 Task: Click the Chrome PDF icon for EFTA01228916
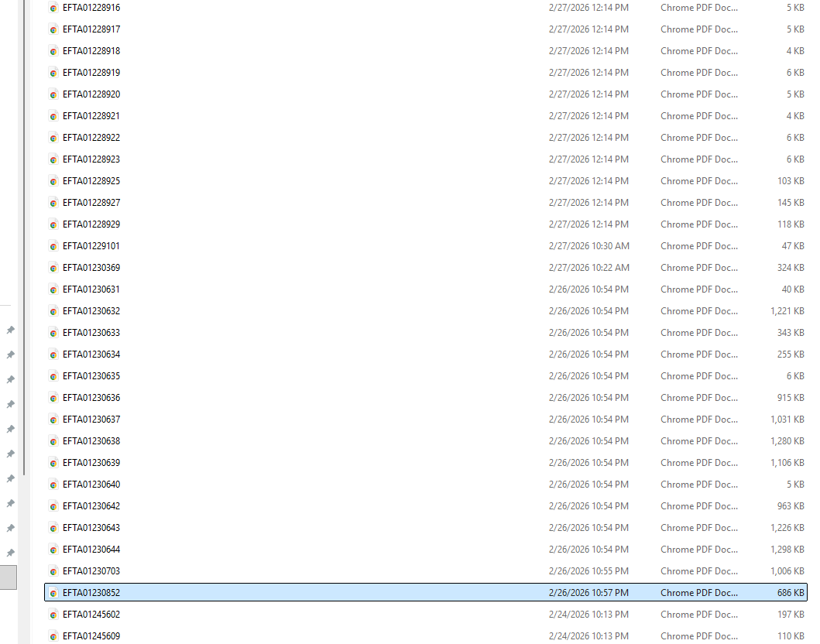click(x=53, y=8)
